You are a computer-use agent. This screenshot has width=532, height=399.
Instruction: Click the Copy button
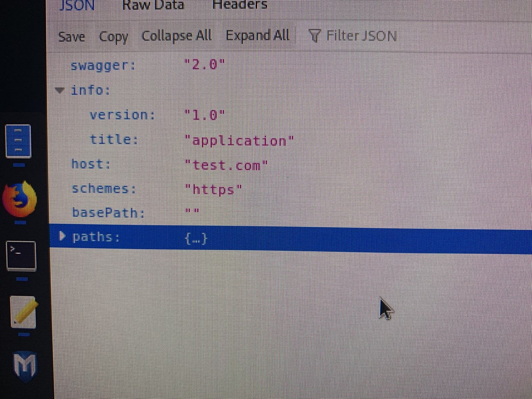[113, 37]
